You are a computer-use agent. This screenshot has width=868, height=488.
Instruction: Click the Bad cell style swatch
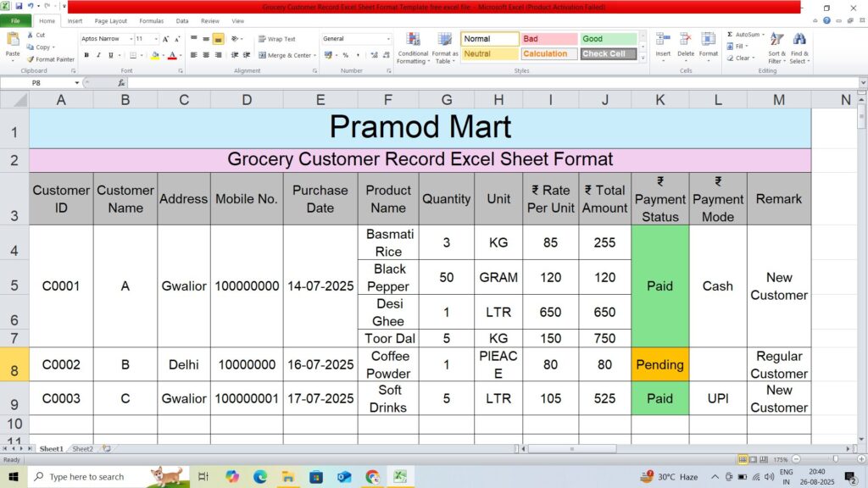point(549,39)
